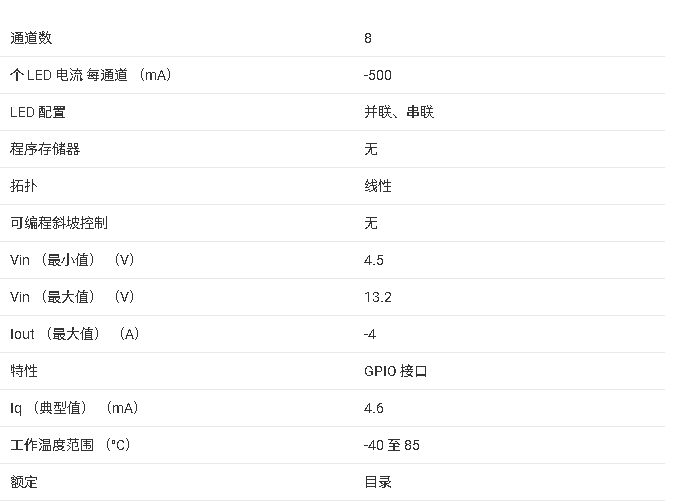
Task: Select the 并联、串联 configuration value
Action: tap(399, 112)
